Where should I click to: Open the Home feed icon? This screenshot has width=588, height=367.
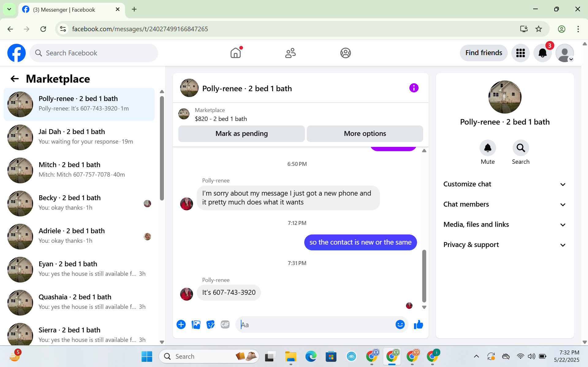tap(236, 53)
